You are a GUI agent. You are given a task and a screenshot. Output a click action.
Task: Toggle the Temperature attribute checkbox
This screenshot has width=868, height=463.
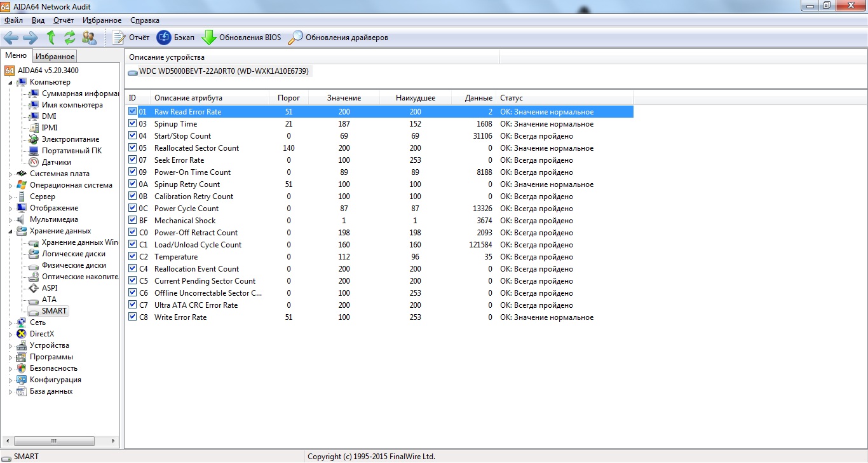(132, 256)
